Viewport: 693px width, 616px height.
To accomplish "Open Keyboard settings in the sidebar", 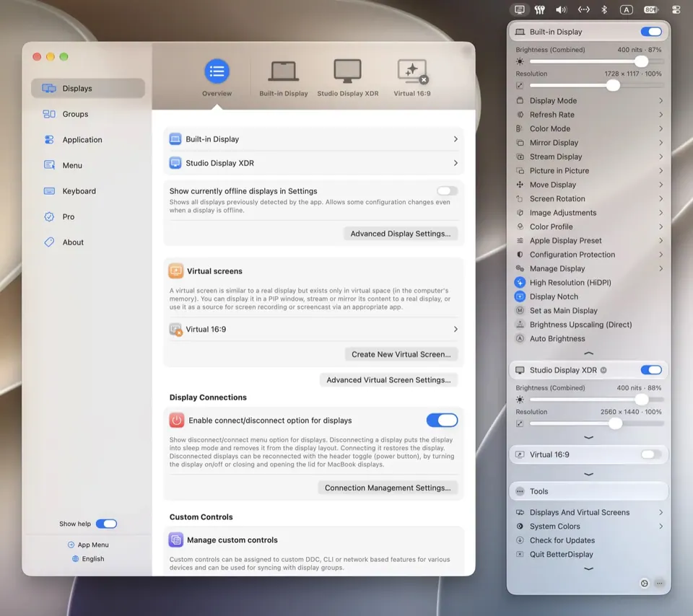I will point(88,190).
